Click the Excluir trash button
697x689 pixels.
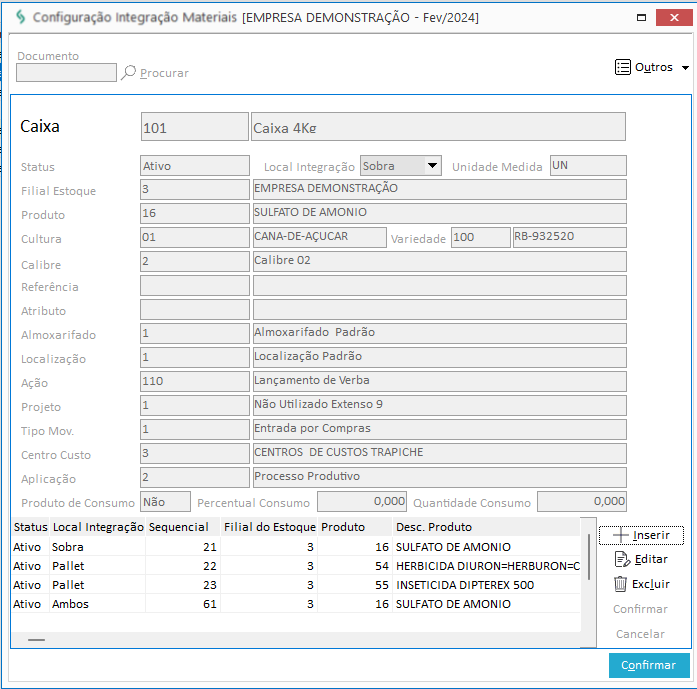641,584
